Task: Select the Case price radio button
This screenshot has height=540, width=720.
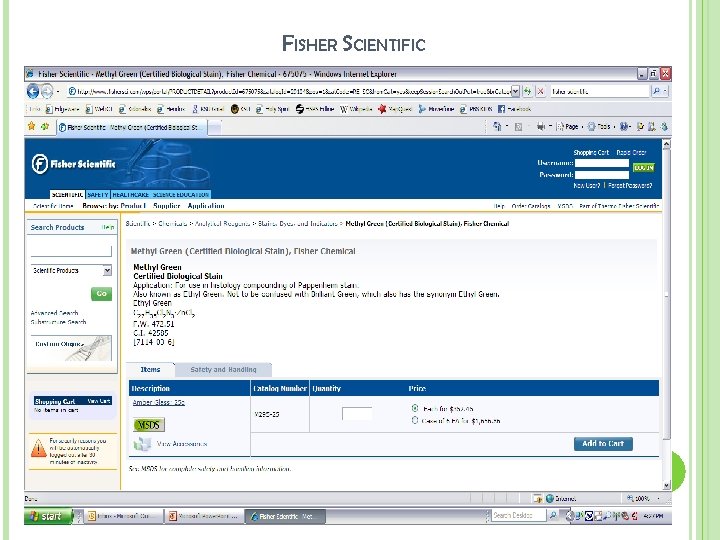Action: click(x=415, y=420)
